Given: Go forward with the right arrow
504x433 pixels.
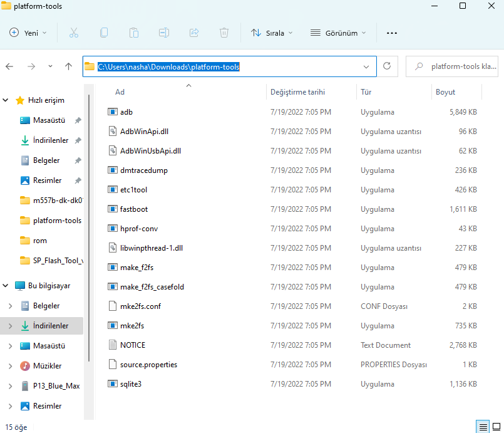Looking at the screenshot, I should click(x=31, y=66).
